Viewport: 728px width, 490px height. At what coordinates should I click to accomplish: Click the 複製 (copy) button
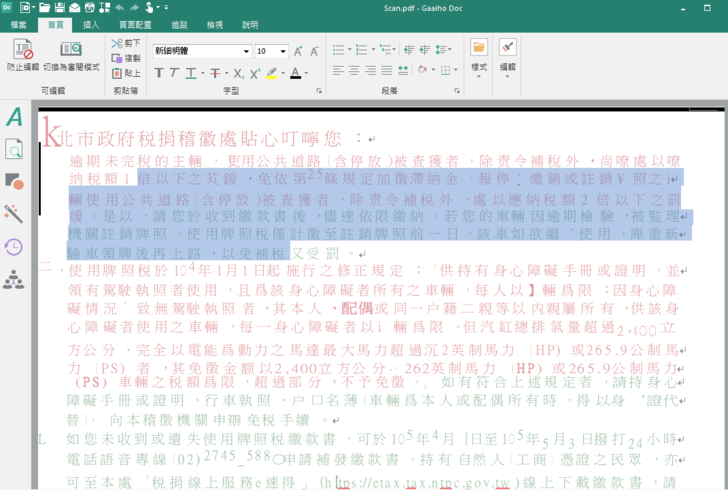click(126, 59)
